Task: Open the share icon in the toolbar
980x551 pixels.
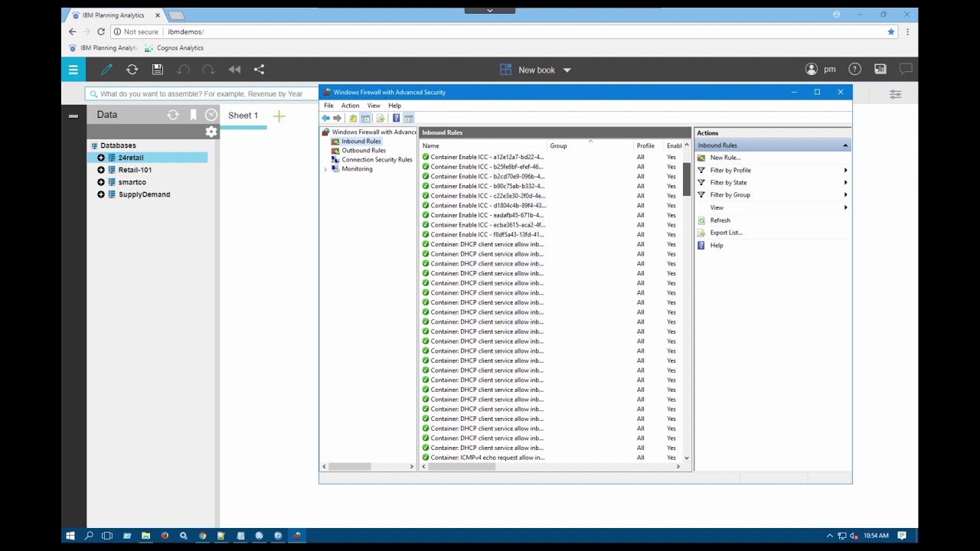Action: tap(259, 70)
